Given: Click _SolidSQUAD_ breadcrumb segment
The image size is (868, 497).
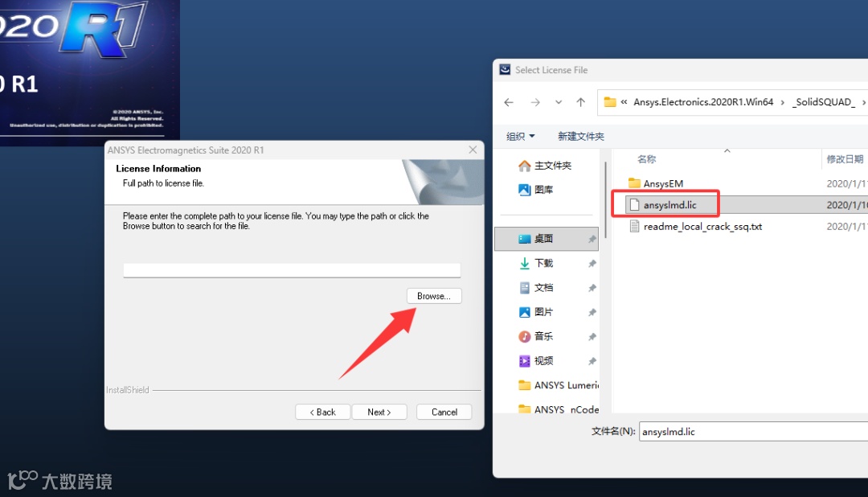Looking at the screenshot, I should pyautogui.click(x=824, y=102).
